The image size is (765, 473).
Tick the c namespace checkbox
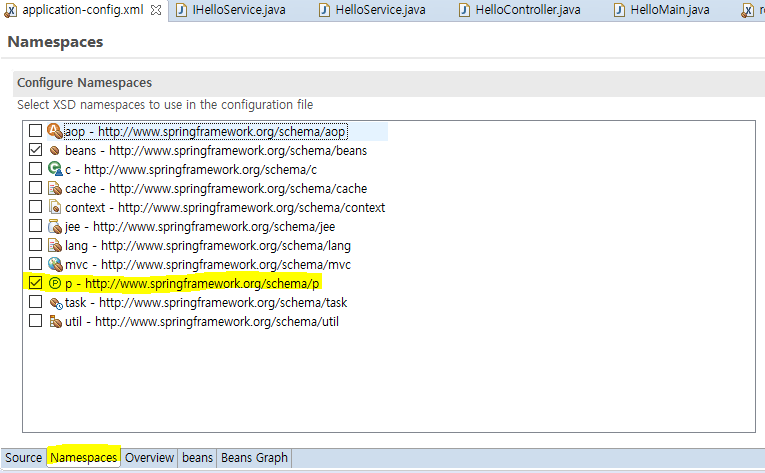pos(35,169)
